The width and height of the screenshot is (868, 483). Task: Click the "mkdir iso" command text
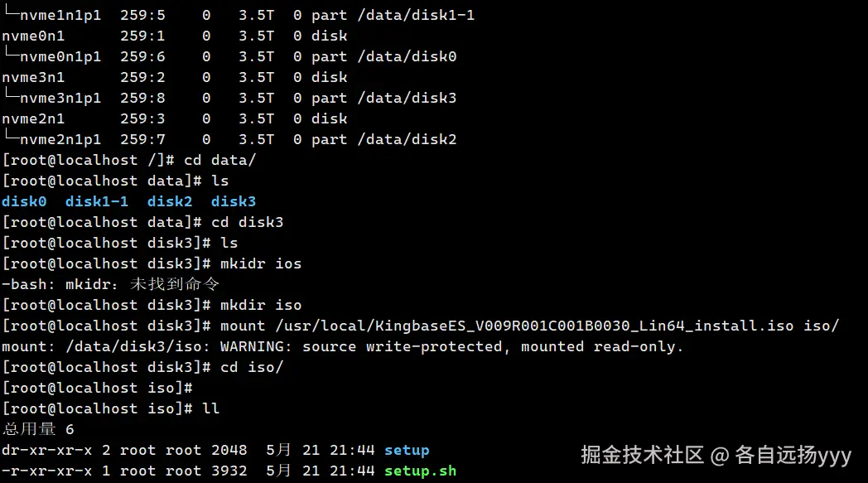[x=261, y=305]
